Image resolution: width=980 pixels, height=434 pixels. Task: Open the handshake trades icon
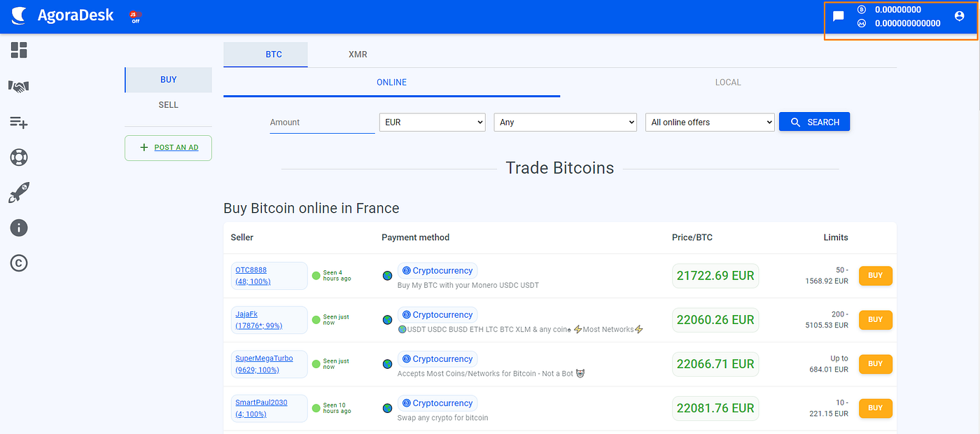19,86
